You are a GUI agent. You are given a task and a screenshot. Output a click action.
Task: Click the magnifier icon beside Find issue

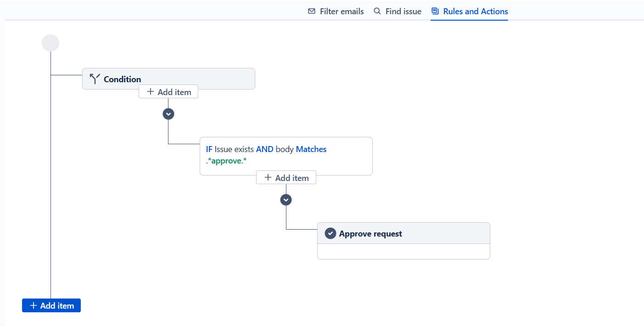[x=377, y=11]
